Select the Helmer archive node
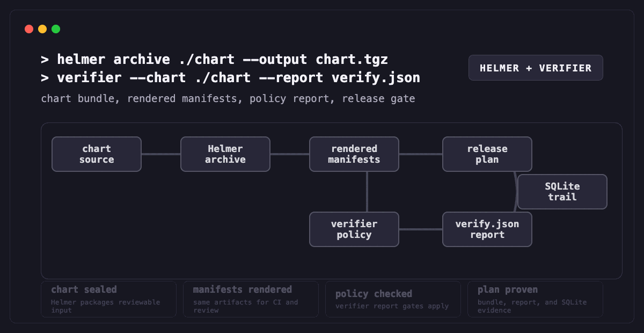Viewport: 644px width, 333px height. pyautogui.click(x=225, y=154)
